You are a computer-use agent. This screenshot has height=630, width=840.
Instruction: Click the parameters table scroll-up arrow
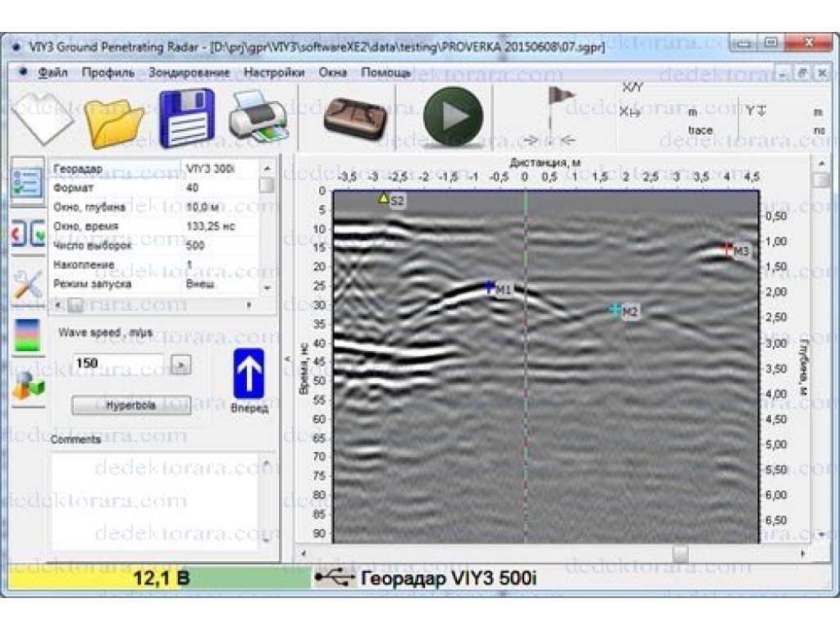pyautogui.click(x=267, y=168)
